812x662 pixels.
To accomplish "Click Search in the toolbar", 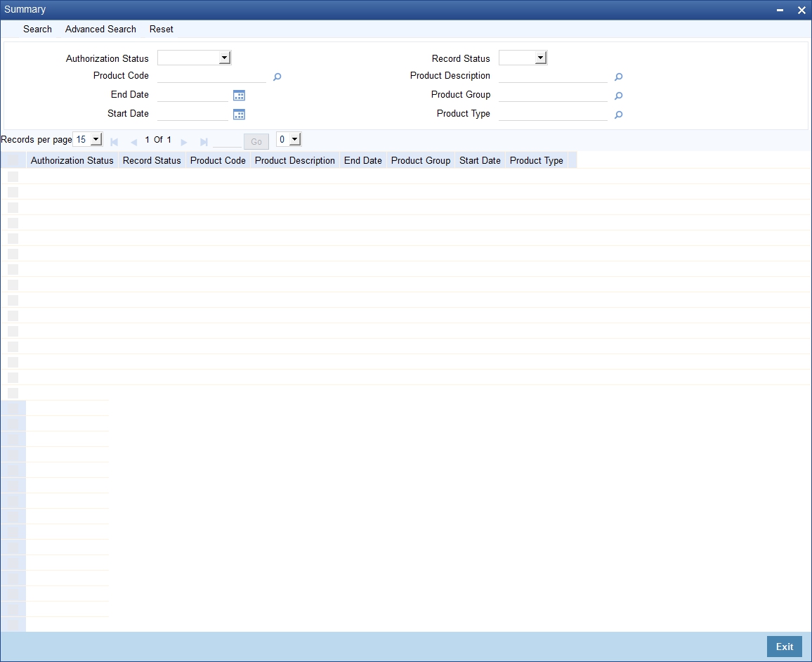I will click(x=37, y=29).
